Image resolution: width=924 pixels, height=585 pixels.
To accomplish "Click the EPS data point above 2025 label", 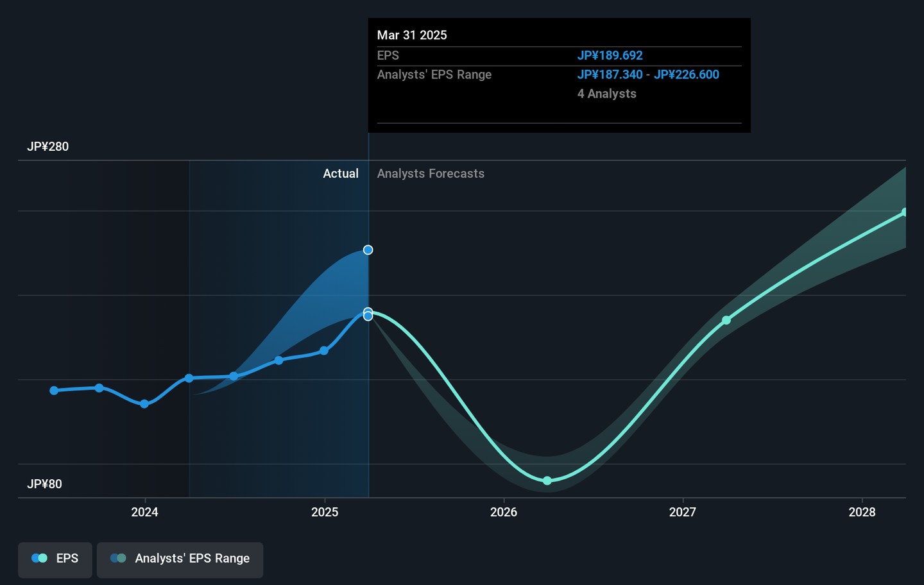I will tap(324, 351).
